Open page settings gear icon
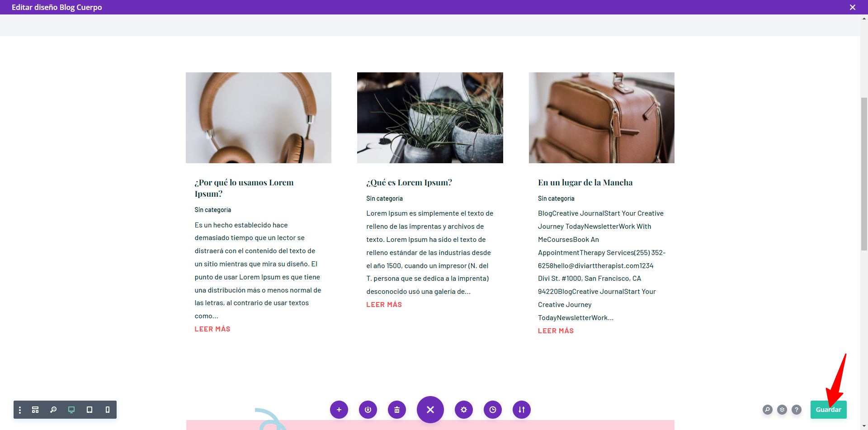Viewport: 868px width, 430px height. tap(464, 410)
